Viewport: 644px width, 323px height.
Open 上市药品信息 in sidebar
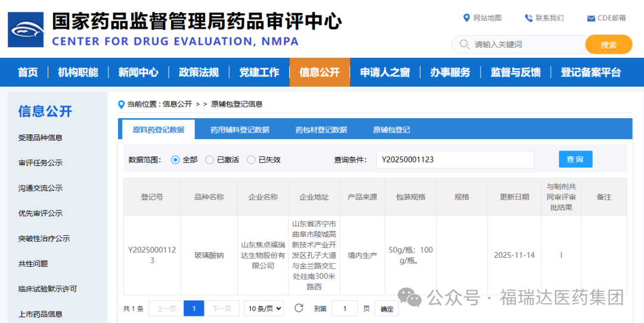(x=41, y=315)
